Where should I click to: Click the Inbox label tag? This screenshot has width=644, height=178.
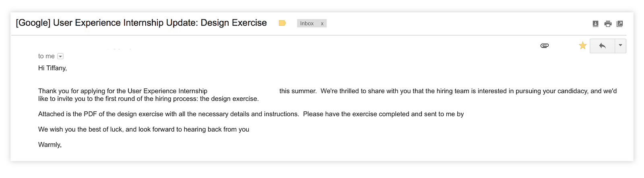tap(307, 23)
